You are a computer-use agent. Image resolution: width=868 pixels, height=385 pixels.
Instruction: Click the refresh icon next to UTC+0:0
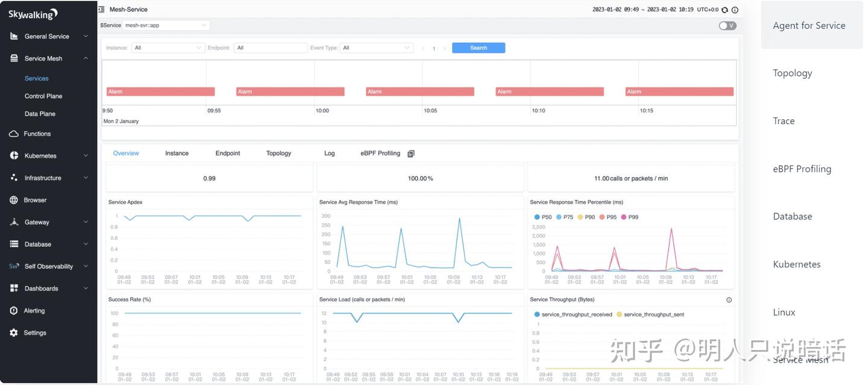pyautogui.click(x=725, y=10)
